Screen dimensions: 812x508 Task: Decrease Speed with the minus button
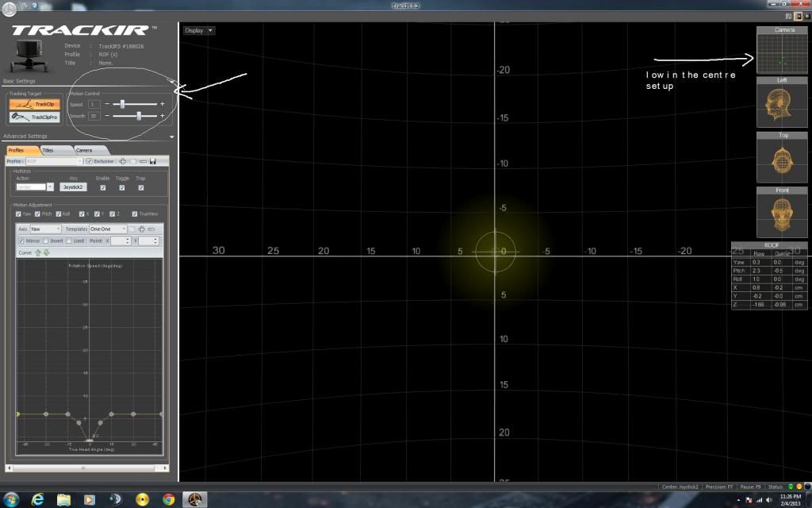pyautogui.click(x=107, y=104)
